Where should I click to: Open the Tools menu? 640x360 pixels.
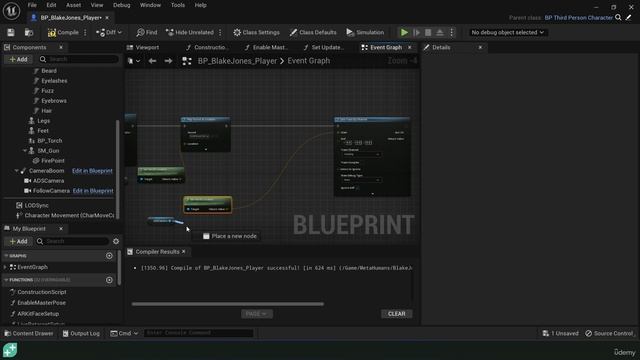coord(178,5)
